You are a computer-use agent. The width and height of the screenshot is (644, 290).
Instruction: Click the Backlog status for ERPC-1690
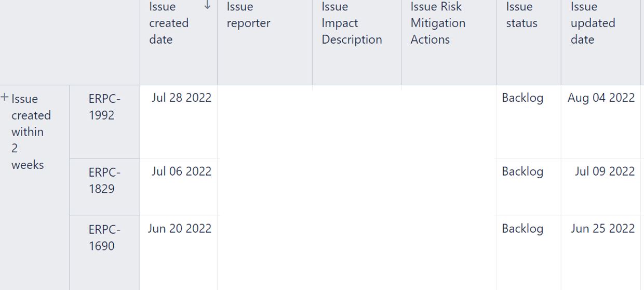(x=522, y=229)
